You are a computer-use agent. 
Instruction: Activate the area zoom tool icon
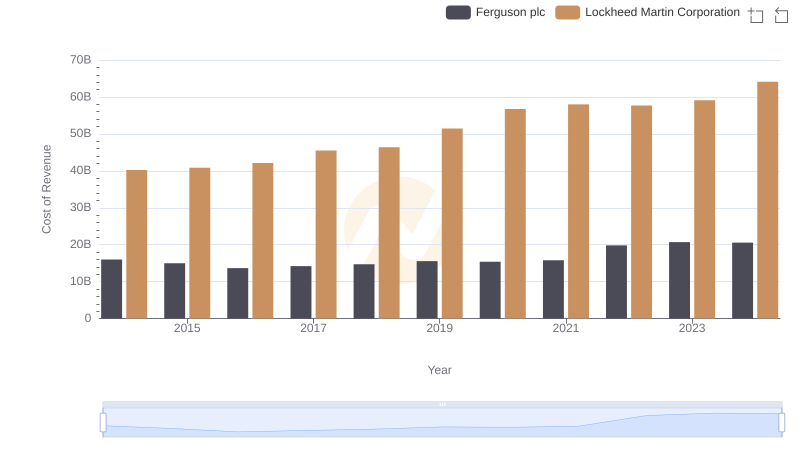(756, 15)
